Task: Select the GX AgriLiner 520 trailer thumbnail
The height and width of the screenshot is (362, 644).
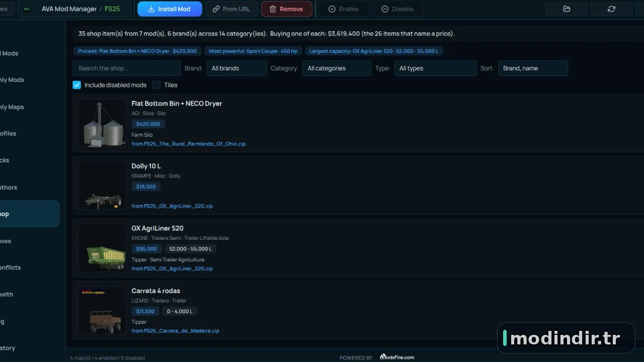Action: click(x=102, y=248)
